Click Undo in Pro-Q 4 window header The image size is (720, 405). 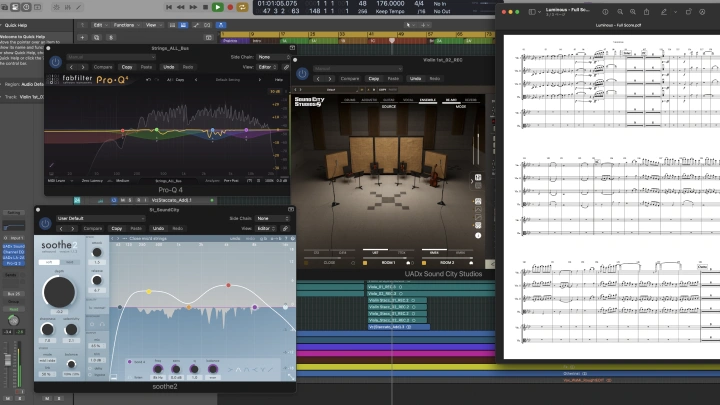coord(169,67)
